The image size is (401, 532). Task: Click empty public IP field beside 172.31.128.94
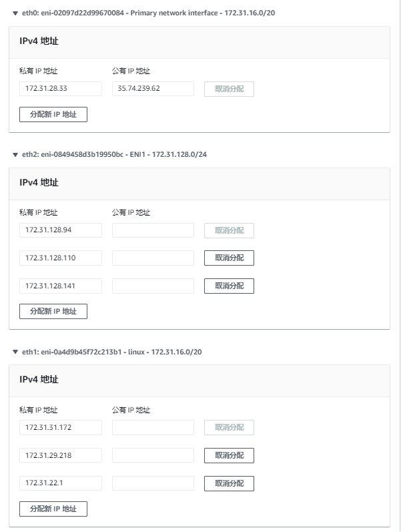point(153,230)
